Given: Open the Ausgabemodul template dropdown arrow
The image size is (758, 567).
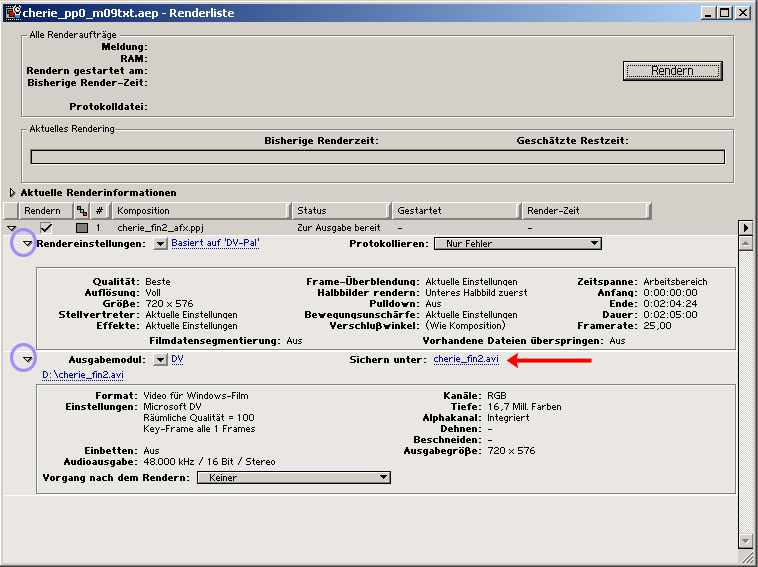Looking at the screenshot, I should point(161,358).
